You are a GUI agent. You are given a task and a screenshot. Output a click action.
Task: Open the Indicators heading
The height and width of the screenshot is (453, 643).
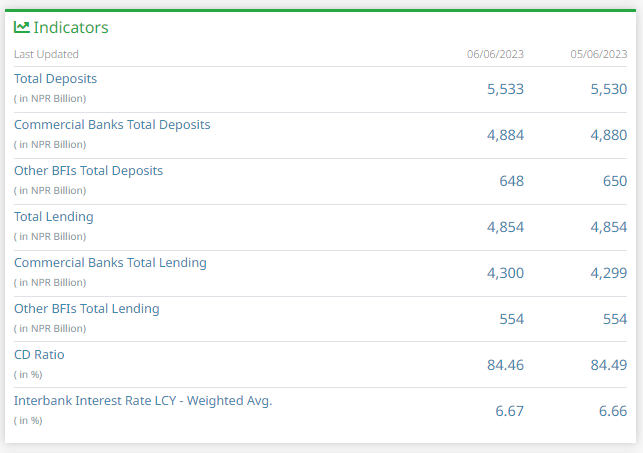(x=71, y=28)
